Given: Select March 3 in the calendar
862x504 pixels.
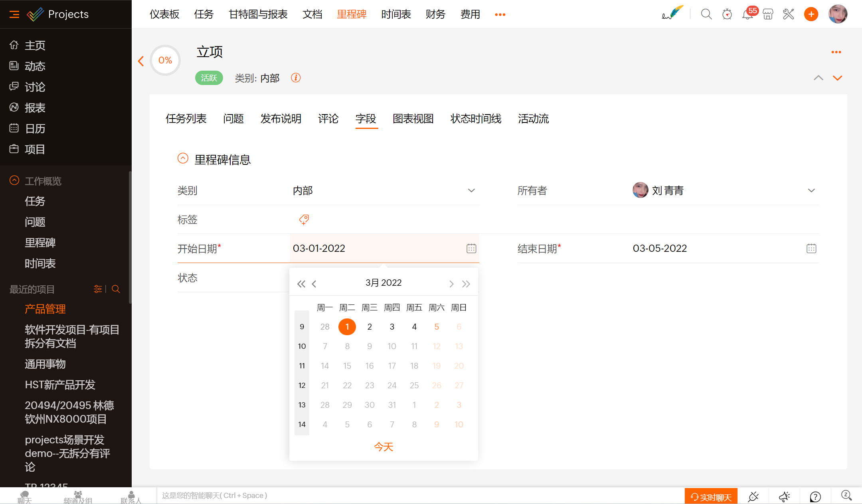Looking at the screenshot, I should [392, 327].
